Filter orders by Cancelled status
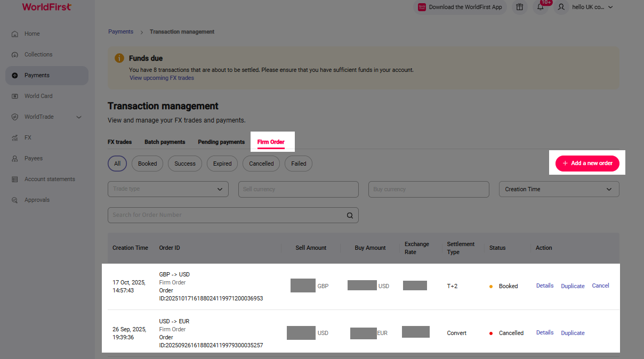Screen dimensions: 644x359 pyautogui.click(x=261, y=164)
